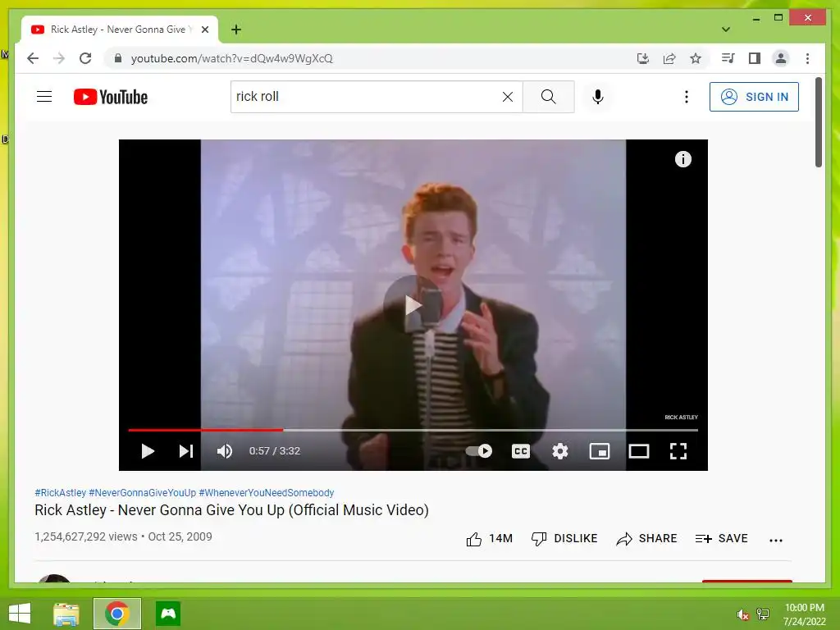Screen dimensions: 840x630
Task: Share this page icon in address bar
Action: pyautogui.click(x=669, y=58)
